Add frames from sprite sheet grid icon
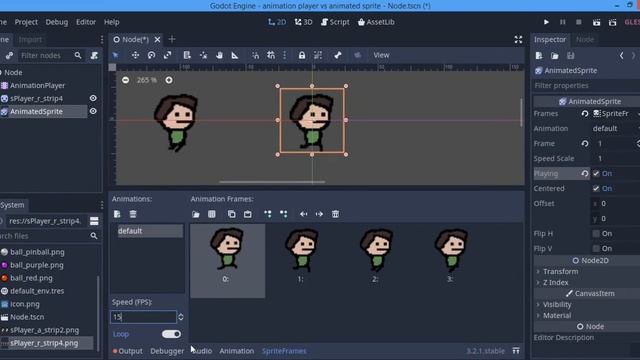 pos(212,214)
